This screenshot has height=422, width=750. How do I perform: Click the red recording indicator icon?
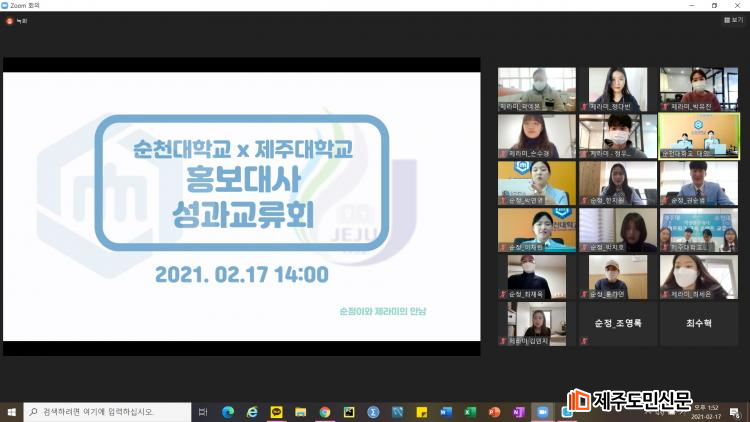(10, 20)
